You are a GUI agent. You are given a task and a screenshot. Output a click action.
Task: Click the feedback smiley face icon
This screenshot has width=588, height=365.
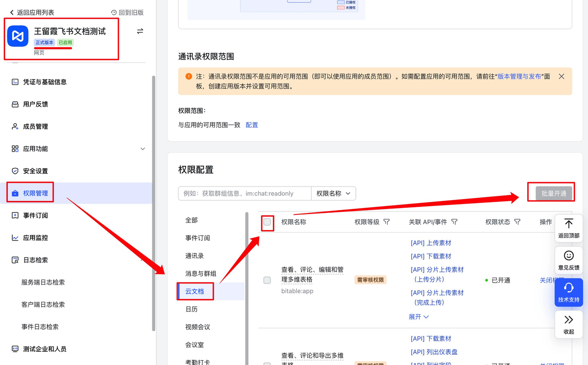pos(568,256)
